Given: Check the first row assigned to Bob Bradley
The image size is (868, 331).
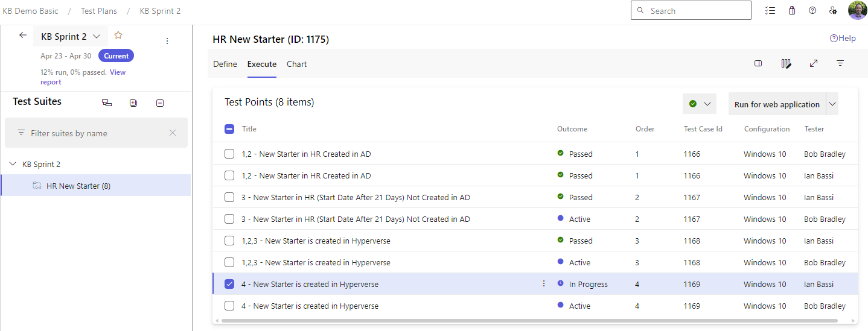Looking at the screenshot, I should [229, 154].
